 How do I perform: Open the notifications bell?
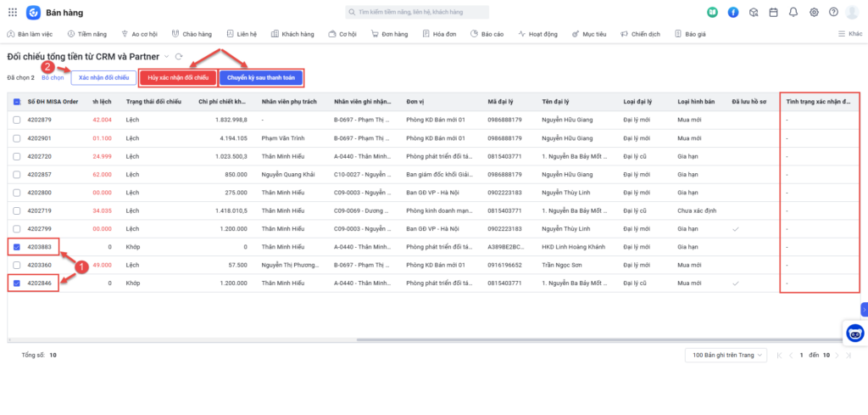[x=793, y=13]
